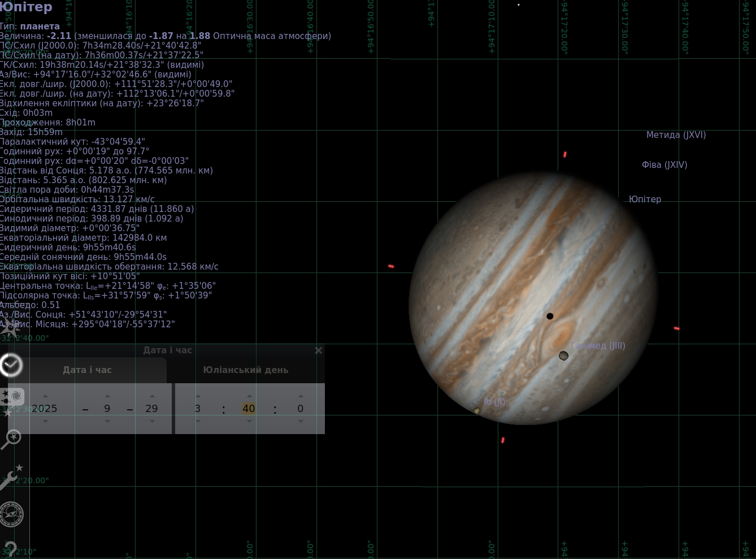This screenshot has height=559, width=756.
Task: Click the Юпітер heading in info panel
Action: 26,7
